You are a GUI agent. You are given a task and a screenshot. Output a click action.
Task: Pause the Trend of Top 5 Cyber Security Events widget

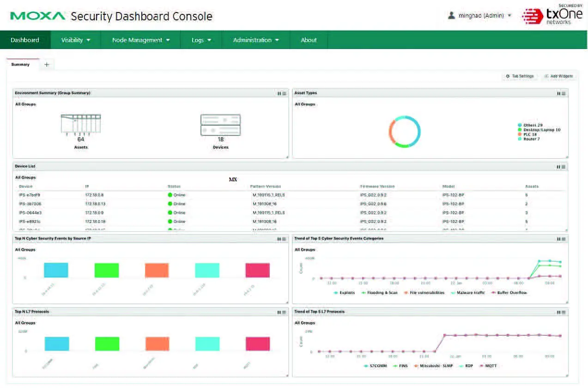557,239
